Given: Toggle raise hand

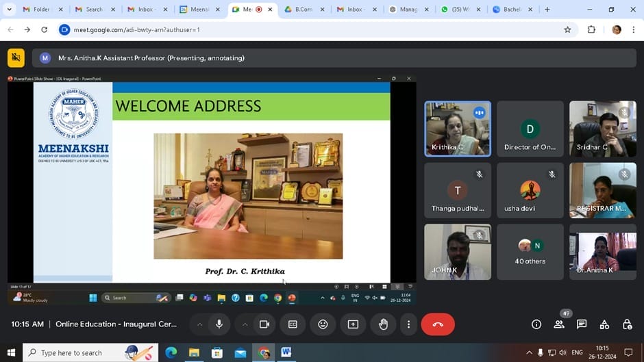Looking at the screenshot, I should [x=383, y=324].
